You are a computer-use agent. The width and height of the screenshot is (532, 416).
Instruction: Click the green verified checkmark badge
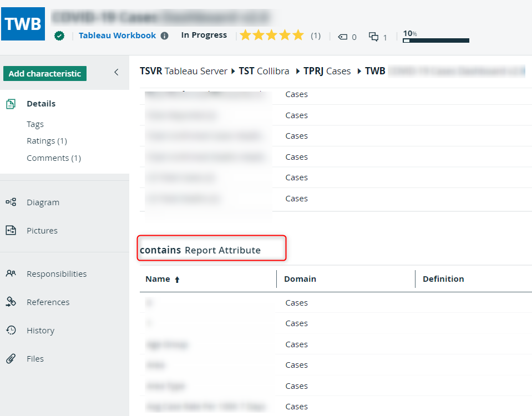tap(59, 35)
